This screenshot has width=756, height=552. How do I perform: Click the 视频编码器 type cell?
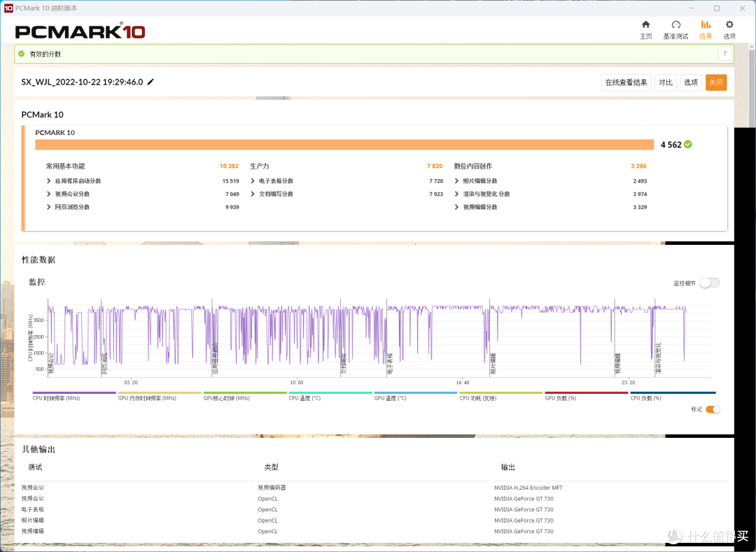point(272,488)
